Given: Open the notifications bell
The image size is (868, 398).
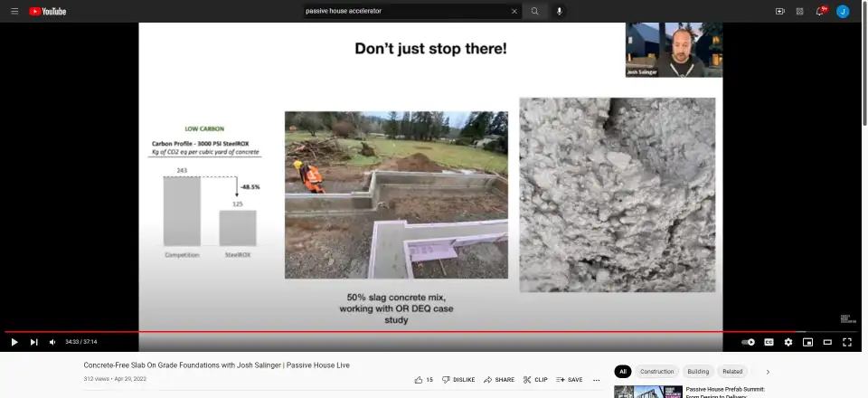Looking at the screenshot, I should (x=820, y=11).
